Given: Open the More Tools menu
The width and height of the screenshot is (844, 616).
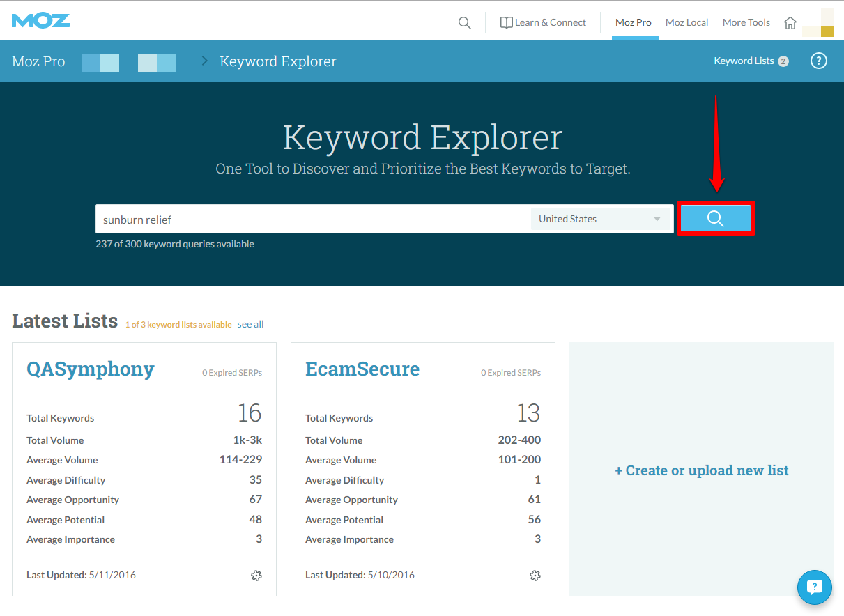Looking at the screenshot, I should click(x=746, y=22).
